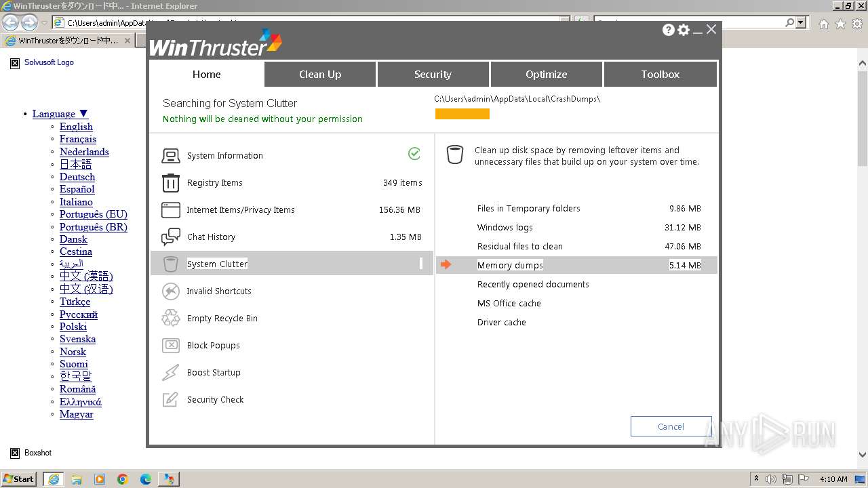The width and height of the screenshot is (868, 488).
Task: Open media player icon on the taskbar
Action: pyautogui.click(x=100, y=479)
